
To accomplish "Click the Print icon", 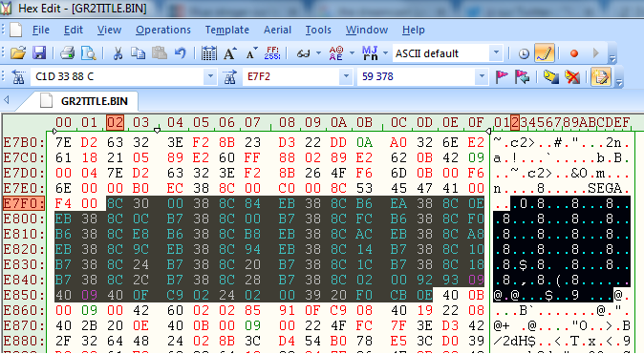I will pyautogui.click(x=67, y=53).
